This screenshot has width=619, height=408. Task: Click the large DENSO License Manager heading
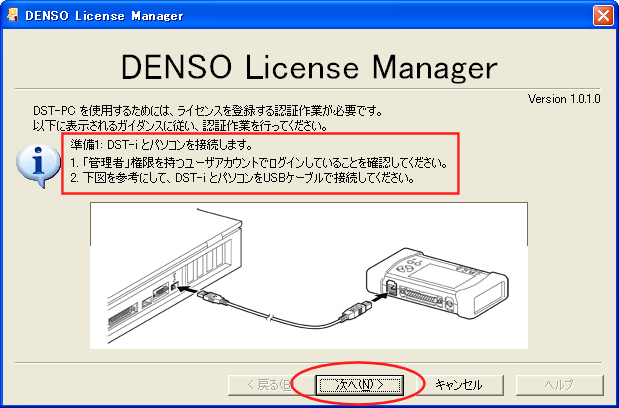point(309,67)
